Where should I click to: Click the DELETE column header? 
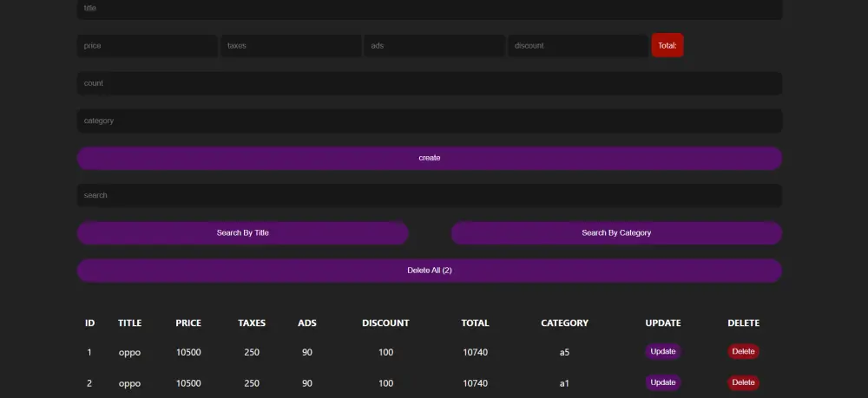pyautogui.click(x=744, y=323)
